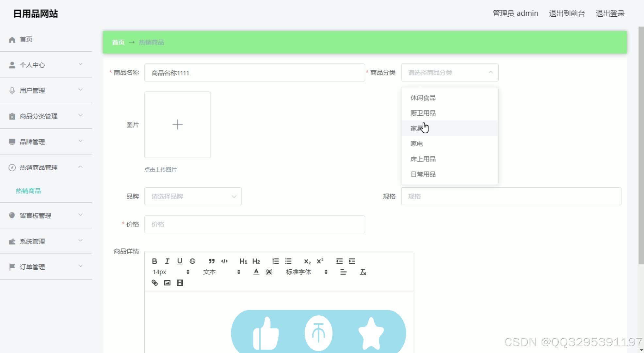Expand 用户管理 sidebar menu
Image resolution: width=644 pixels, height=353 pixels.
coord(46,91)
